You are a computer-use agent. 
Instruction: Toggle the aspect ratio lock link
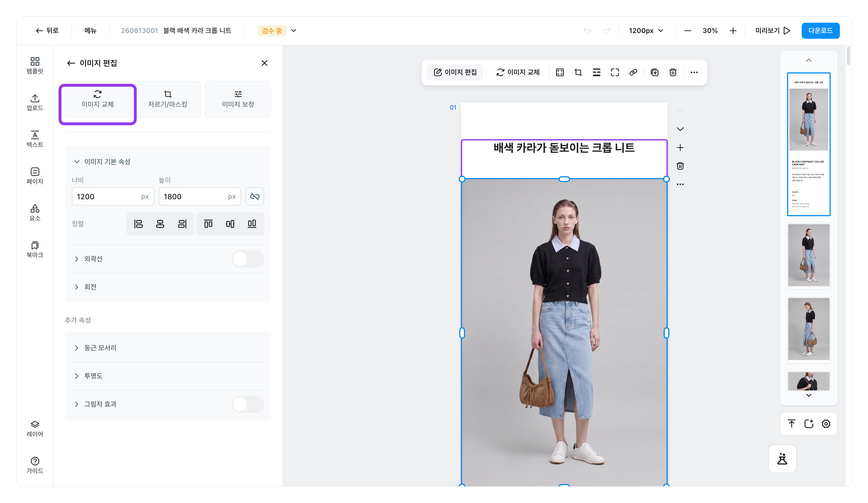click(255, 196)
